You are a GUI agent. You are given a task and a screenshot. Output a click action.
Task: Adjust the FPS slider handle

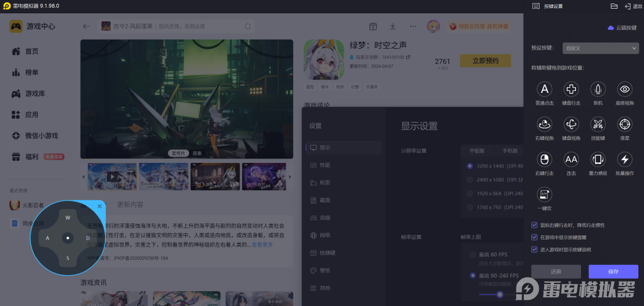pos(500,294)
